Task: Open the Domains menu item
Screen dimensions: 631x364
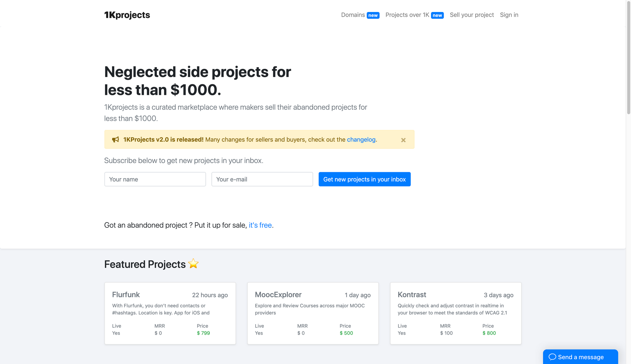Action: tap(353, 15)
